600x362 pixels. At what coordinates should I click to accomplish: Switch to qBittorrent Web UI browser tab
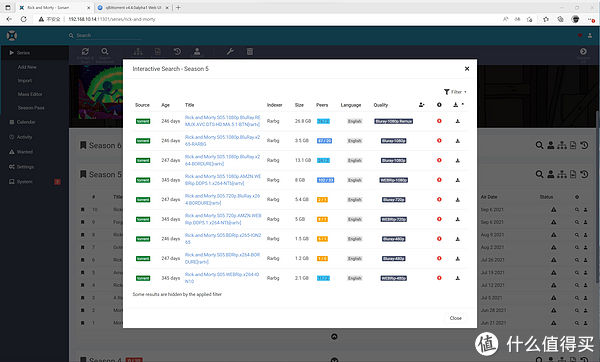[133, 8]
